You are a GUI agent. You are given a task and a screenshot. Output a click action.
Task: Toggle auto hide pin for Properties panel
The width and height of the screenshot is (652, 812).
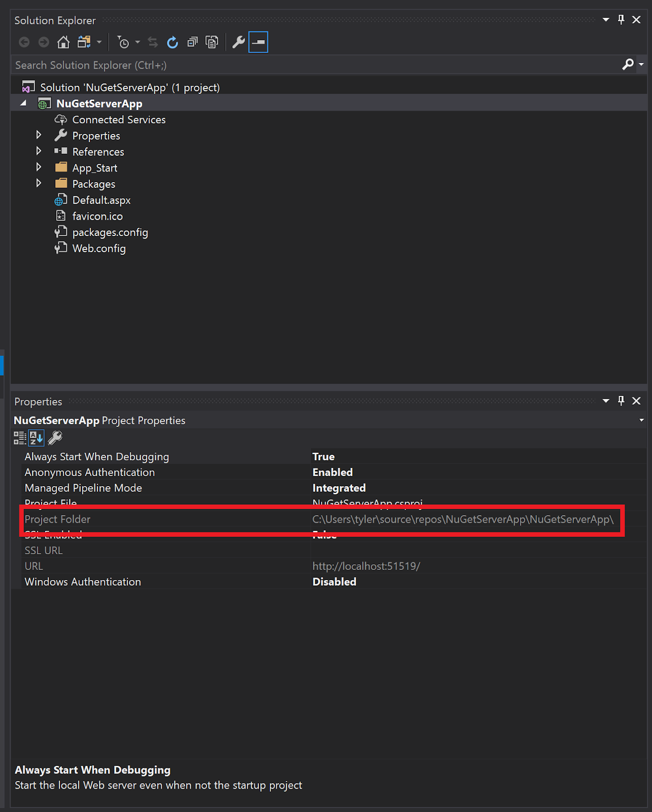click(621, 401)
